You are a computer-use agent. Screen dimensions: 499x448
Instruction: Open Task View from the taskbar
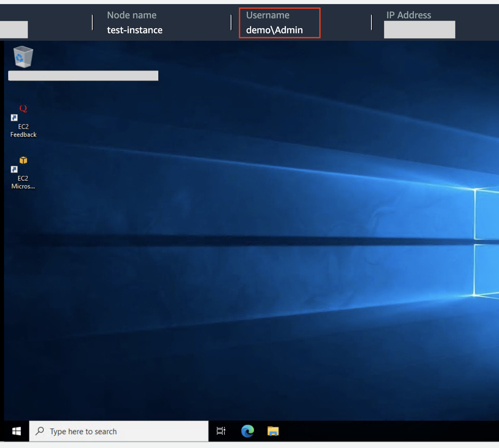[x=221, y=431]
